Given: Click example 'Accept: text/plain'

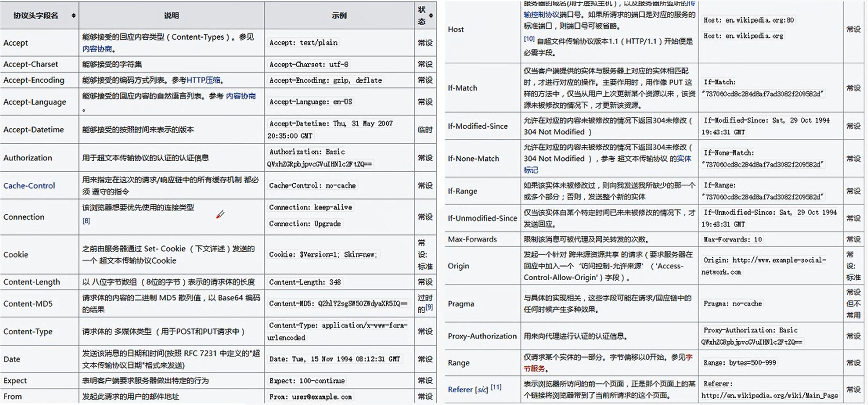Looking at the screenshot, I should click(303, 43).
